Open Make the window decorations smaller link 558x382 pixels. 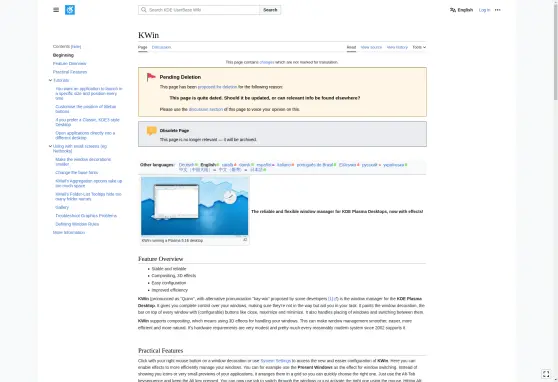[83, 162]
